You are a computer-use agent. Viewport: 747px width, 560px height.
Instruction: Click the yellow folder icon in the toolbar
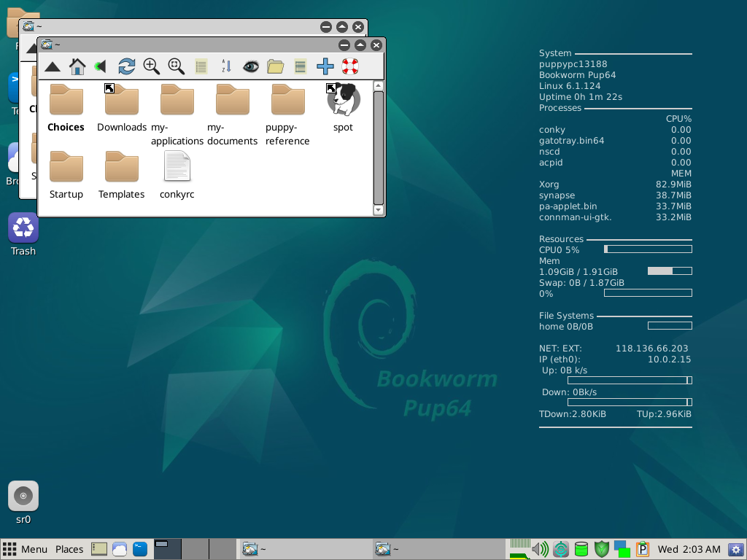(x=275, y=66)
